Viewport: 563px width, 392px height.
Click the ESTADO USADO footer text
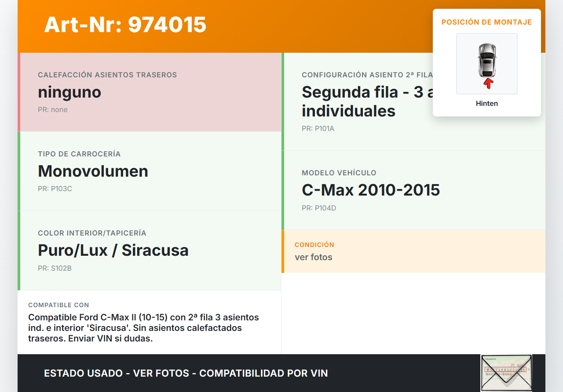[x=186, y=374]
